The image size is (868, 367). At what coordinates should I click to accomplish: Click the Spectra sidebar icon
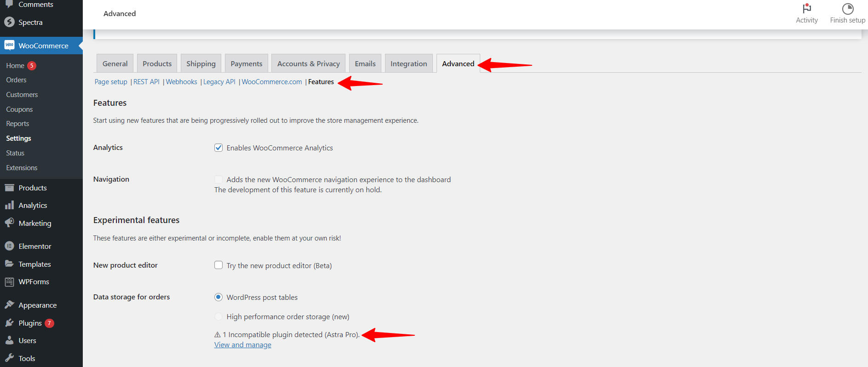pos(9,22)
